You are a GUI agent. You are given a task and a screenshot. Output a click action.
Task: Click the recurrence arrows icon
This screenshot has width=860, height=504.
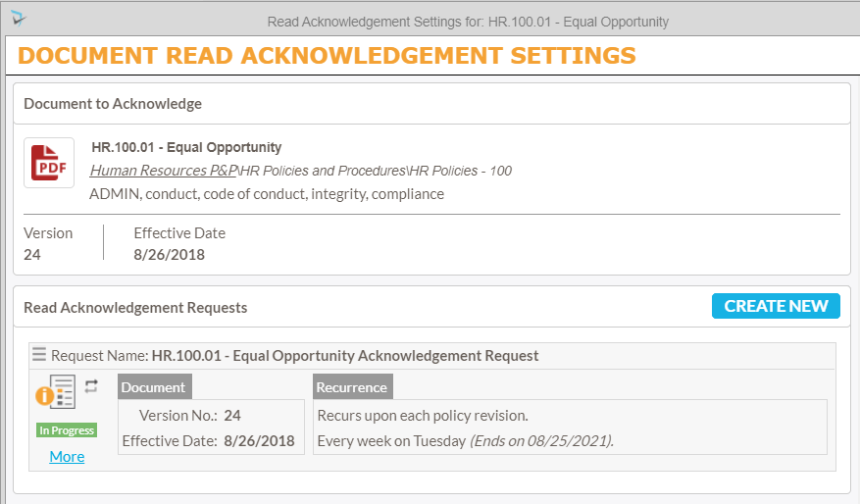91,386
